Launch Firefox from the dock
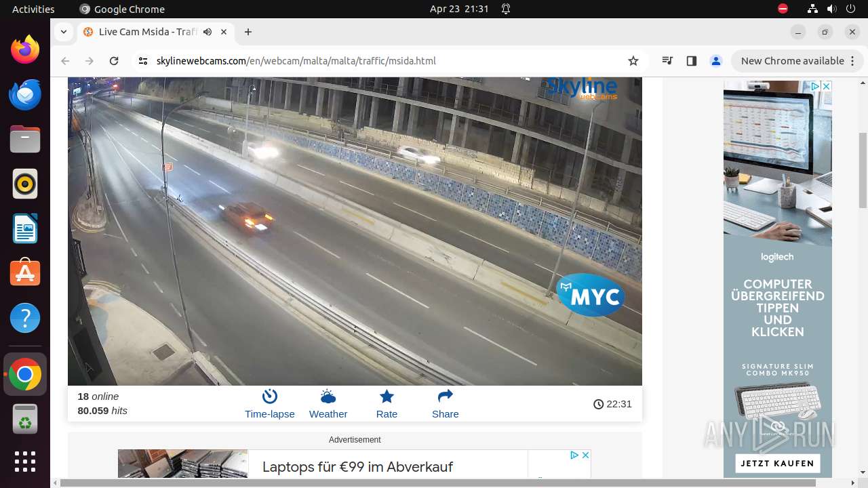Viewport: 868px width, 488px height. tap(25, 49)
